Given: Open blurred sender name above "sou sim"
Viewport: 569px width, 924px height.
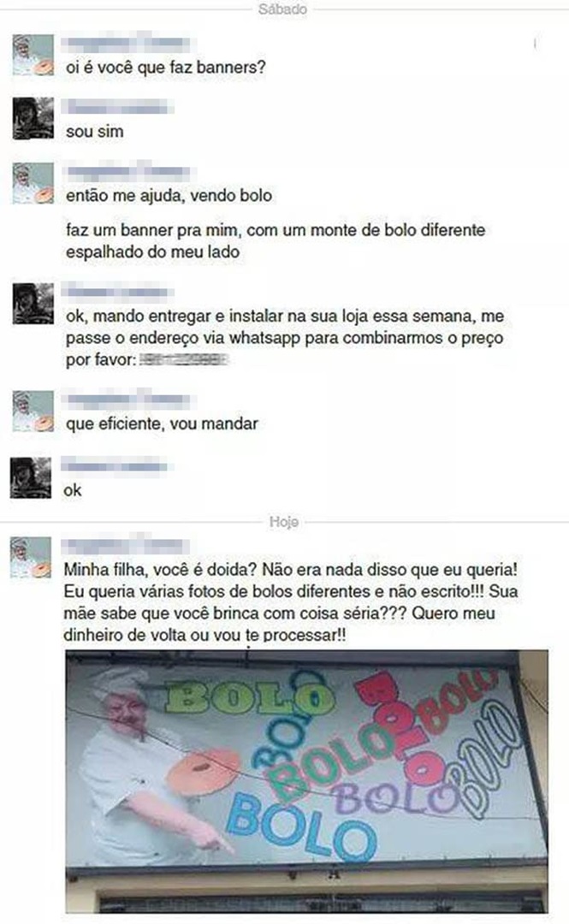Looking at the screenshot, I should 116,107.
